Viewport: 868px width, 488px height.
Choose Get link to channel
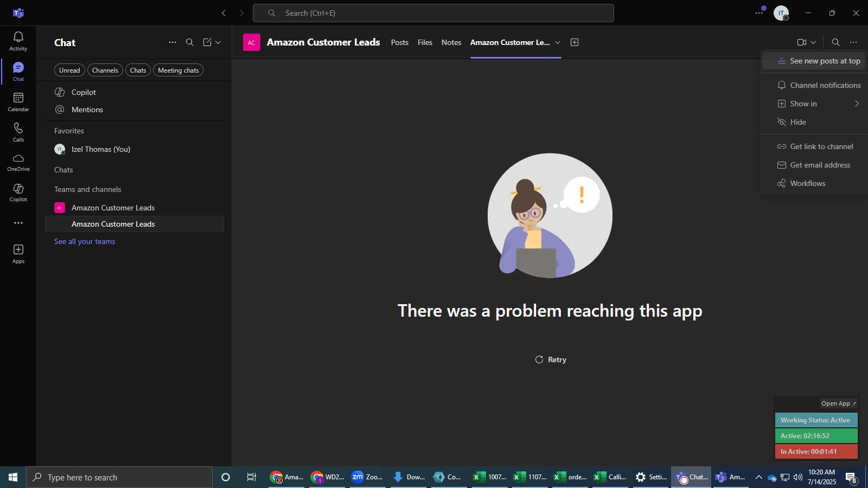pos(814,146)
